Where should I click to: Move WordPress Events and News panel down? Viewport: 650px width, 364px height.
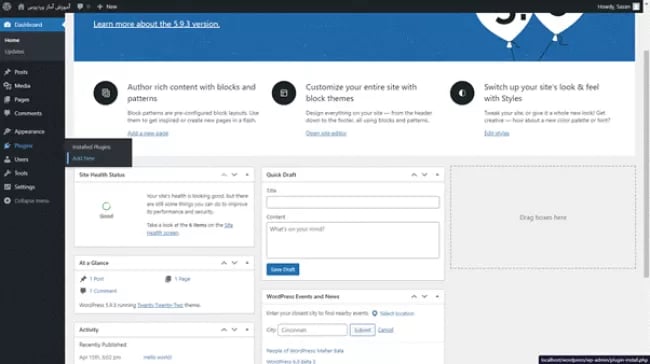[x=424, y=297]
